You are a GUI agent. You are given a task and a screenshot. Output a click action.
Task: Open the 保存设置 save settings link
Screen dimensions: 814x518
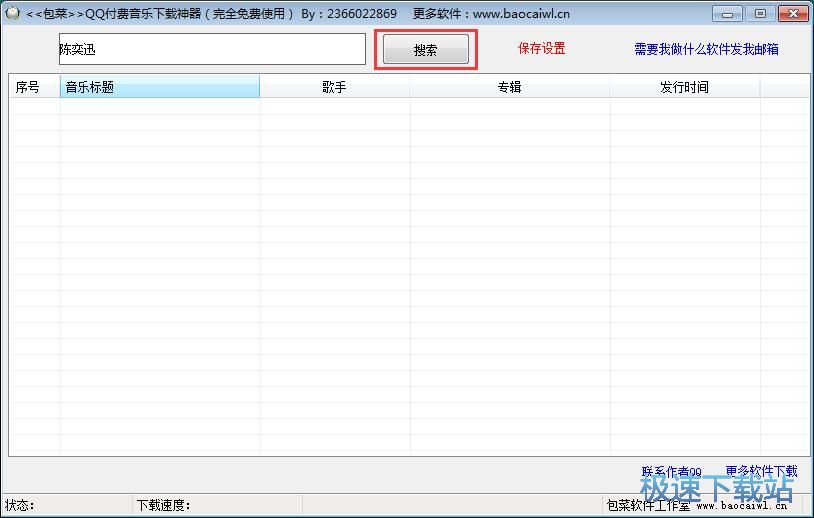tap(541, 48)
